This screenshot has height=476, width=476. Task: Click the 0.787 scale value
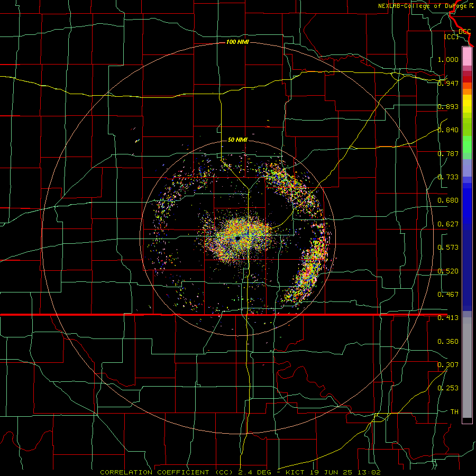(x=448, y=153)
